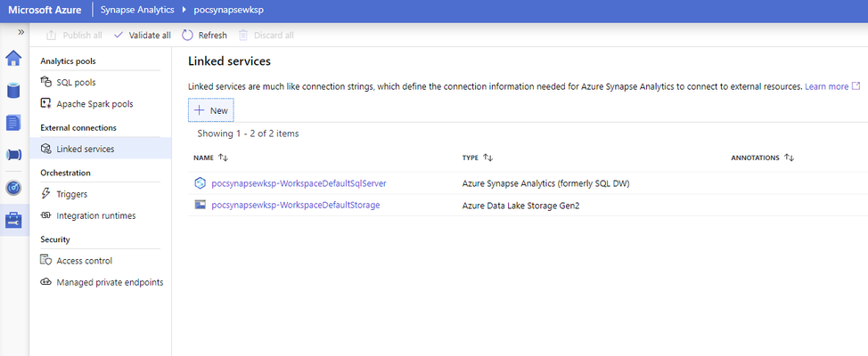Open the Monitor hub gauge icon
868x356 pixels.
pos(14,188)
